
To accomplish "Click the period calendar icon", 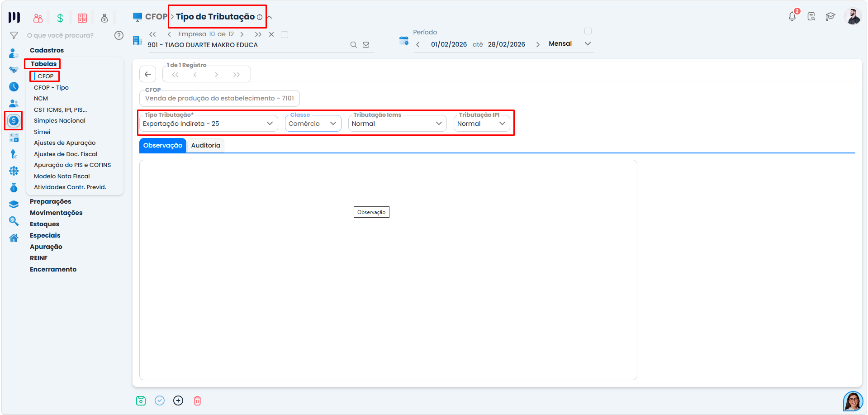I will pos(404,40).
